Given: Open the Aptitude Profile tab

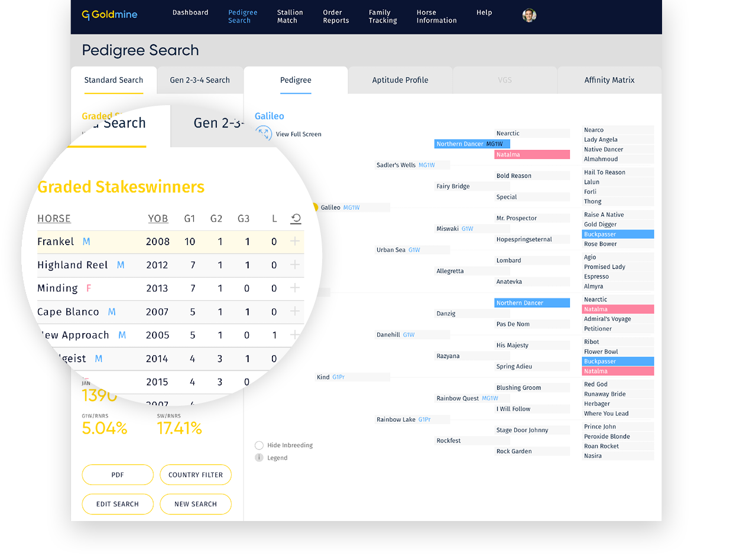Looking at the screenshot, I should pos(400,80).
